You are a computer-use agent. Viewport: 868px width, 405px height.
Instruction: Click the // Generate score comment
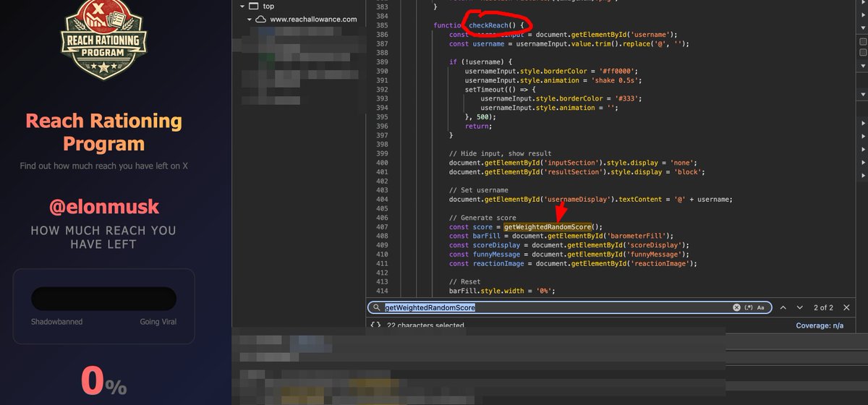pyautogui.click(x=482, y=218)
